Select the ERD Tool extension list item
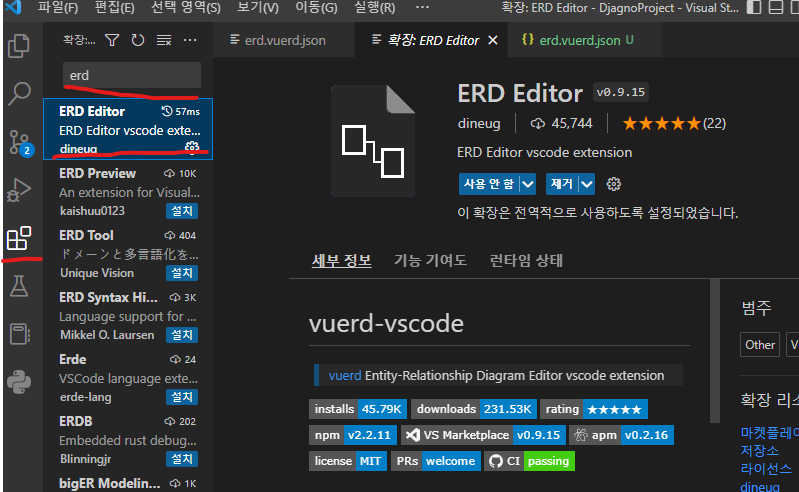Viewport: 799px width, 492px height. (128, 254)
